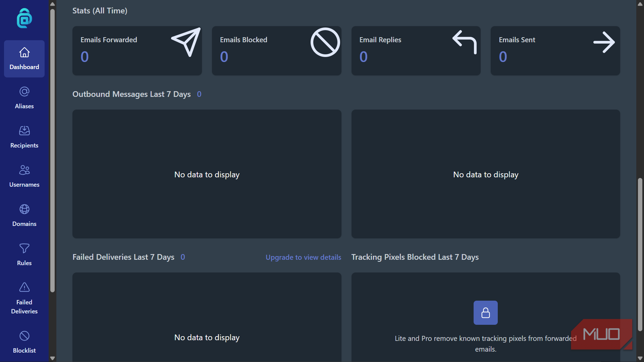Open the Dashboard sidebar item

(x=24, y=59)
